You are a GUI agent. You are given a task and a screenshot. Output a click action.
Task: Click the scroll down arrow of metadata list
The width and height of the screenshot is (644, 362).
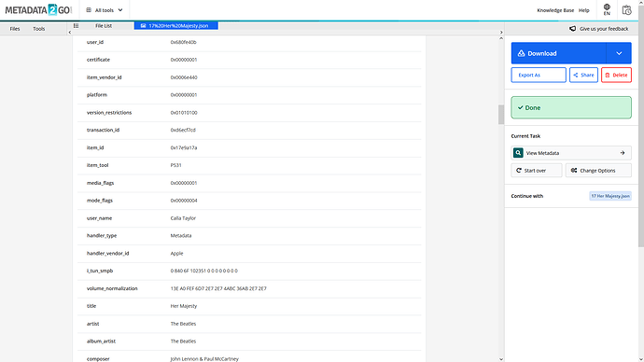(501, 359)
